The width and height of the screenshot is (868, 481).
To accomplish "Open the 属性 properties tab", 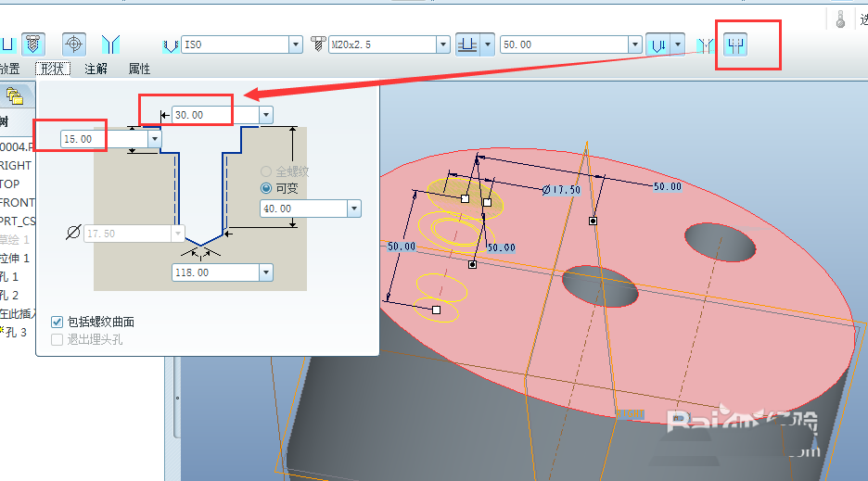I will (x=139, y=69).
